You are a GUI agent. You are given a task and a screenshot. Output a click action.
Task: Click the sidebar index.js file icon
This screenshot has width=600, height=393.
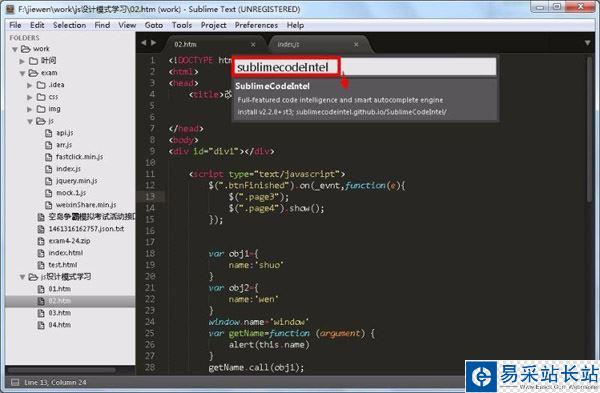pos(49,169)
